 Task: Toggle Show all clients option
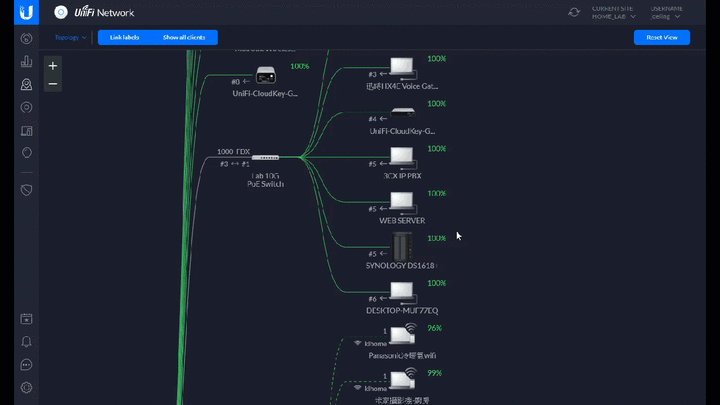point(184,38)
